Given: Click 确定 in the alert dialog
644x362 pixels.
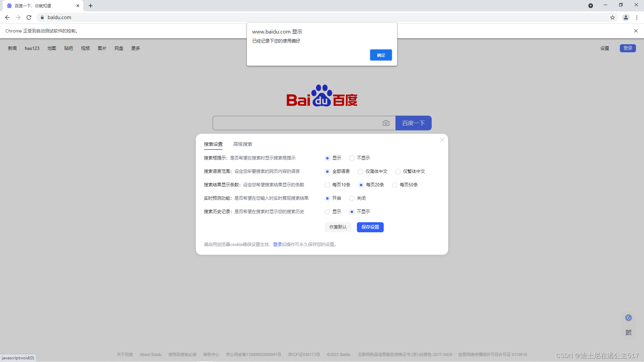Looking at the screenshot, I should pyautogui.click(x=381, y=55).
